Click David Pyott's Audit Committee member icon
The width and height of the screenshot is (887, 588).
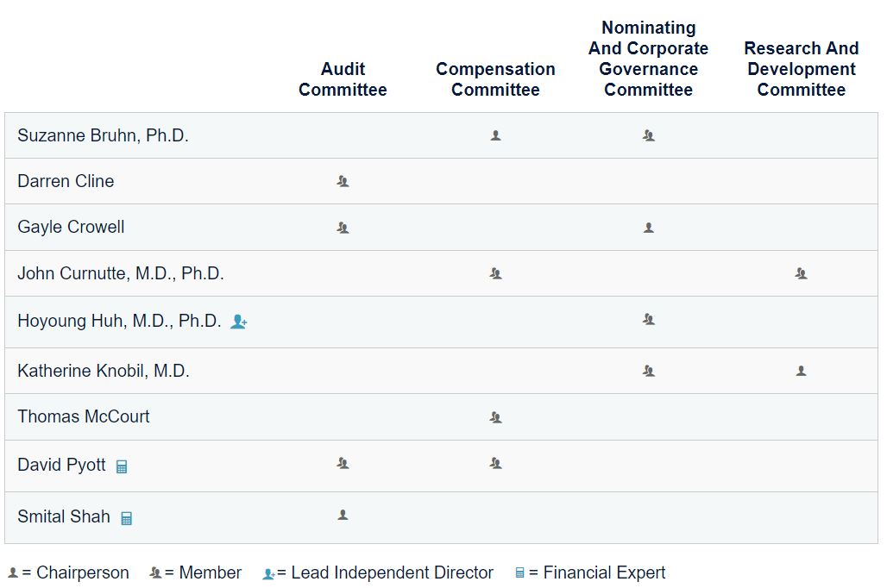pyautogui.click(x=343, y=463)
